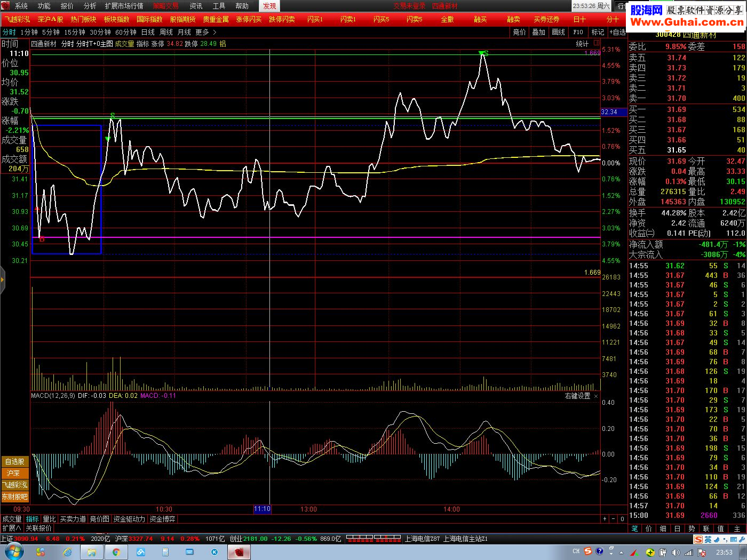This screenshot has height=560, width=747.
Task: Click the 全撤 cancel-all button
Action: click(x=447, y=19)
